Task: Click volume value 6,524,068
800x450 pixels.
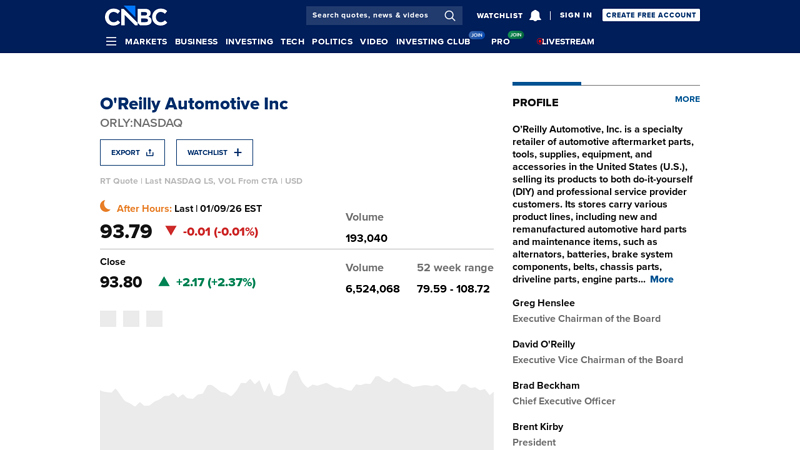Action: (372, 289)
